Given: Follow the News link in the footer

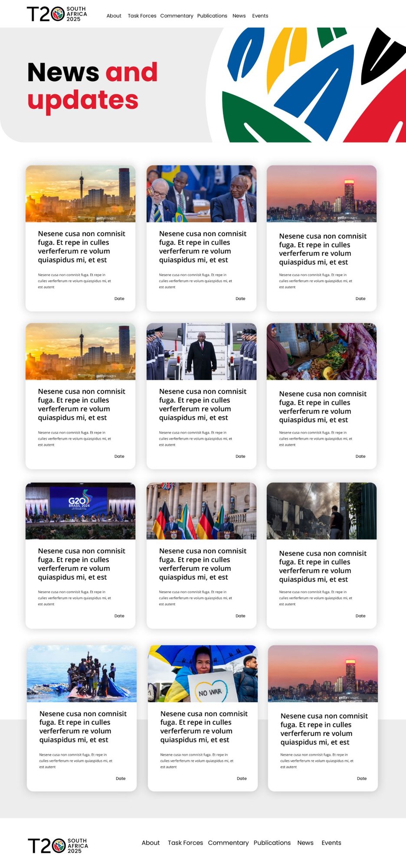Looking at the screenshot, I should click(305, 843).
